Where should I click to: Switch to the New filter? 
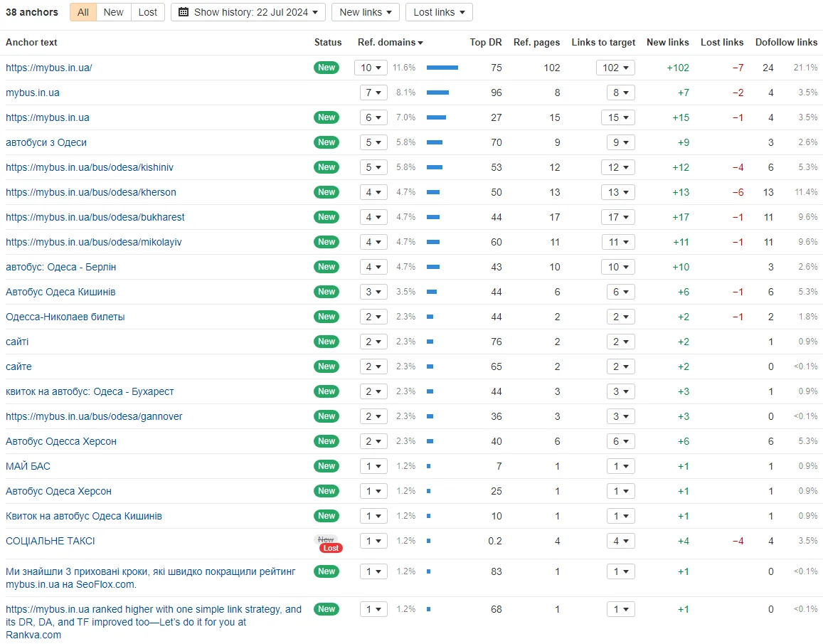click(x=113, y=12)
